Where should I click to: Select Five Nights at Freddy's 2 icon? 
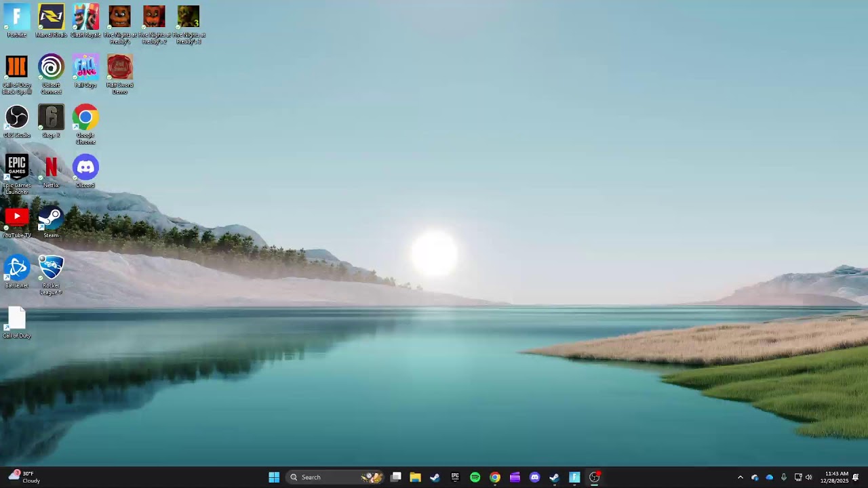154,24
